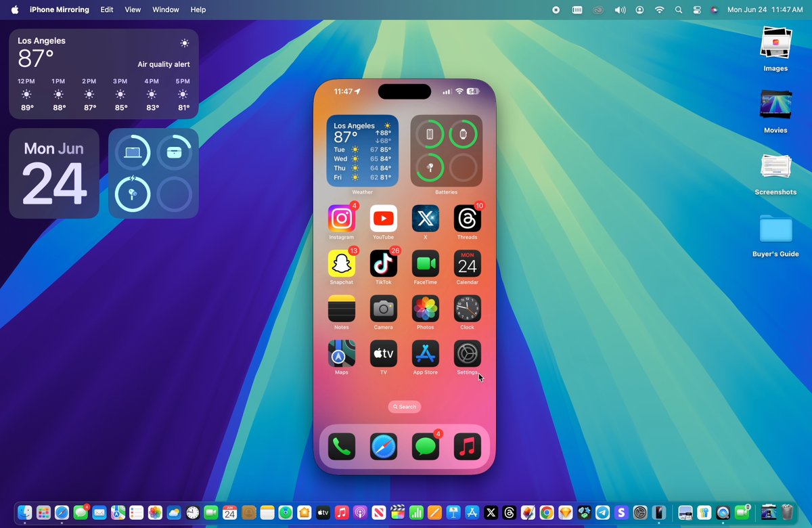Launch the X app on iPhone home screen
Screen dimensions: 812x528
[426, 219]
